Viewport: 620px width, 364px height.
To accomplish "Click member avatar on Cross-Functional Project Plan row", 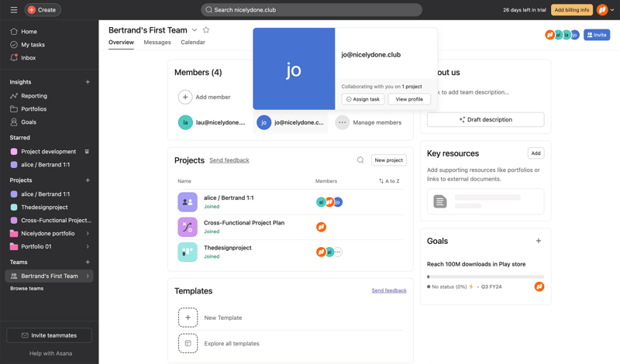I will tap(321, 227).
